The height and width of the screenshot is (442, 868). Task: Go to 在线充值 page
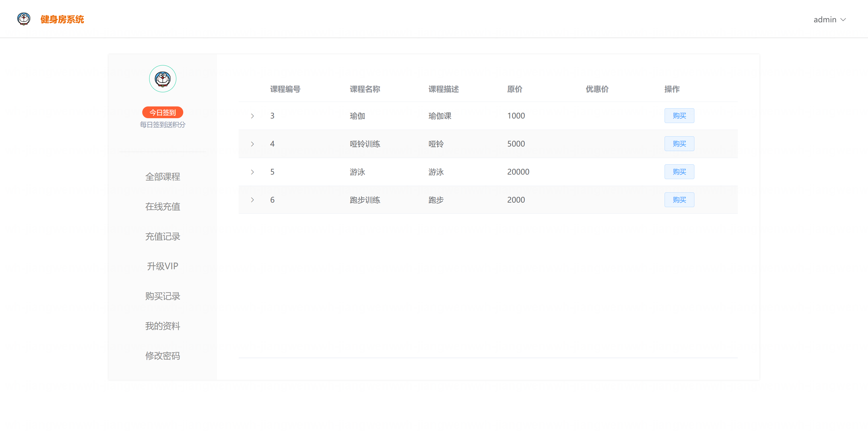(x=162, y=206)
